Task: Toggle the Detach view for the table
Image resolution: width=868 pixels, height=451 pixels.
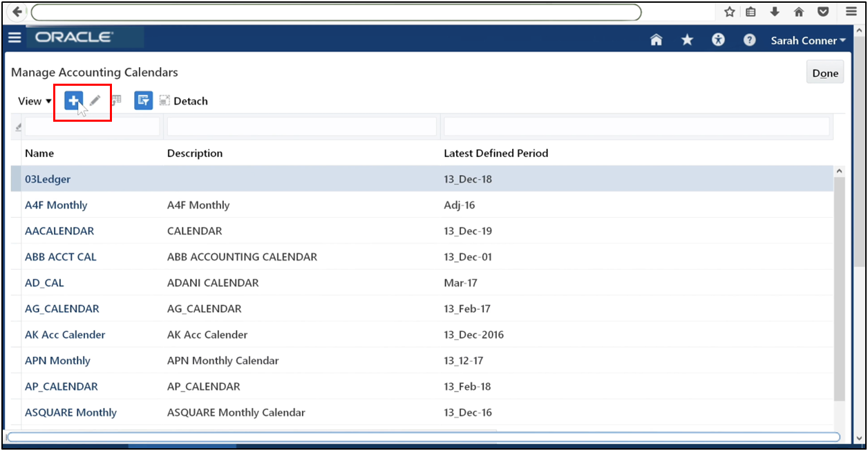Action: [182, 100]
